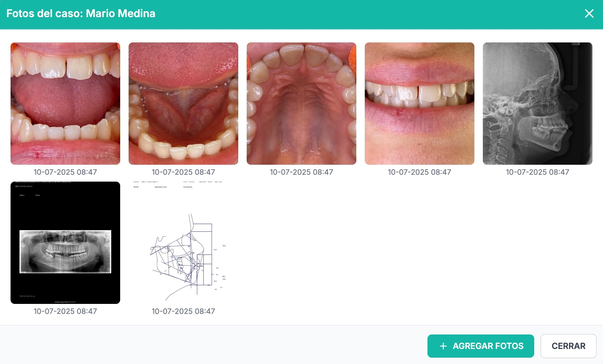Click the timestamp below the palate photo
Image resolution: width=603 pixels, height=364 pixels.
[301, 172]
